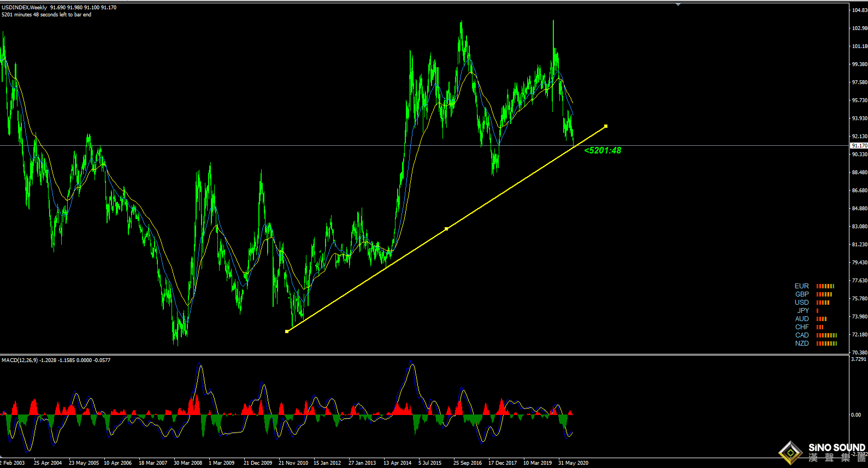Select the trendline's upper-right anchor point
This screenshot has height=468, width=868.
[x=606, y=126]
